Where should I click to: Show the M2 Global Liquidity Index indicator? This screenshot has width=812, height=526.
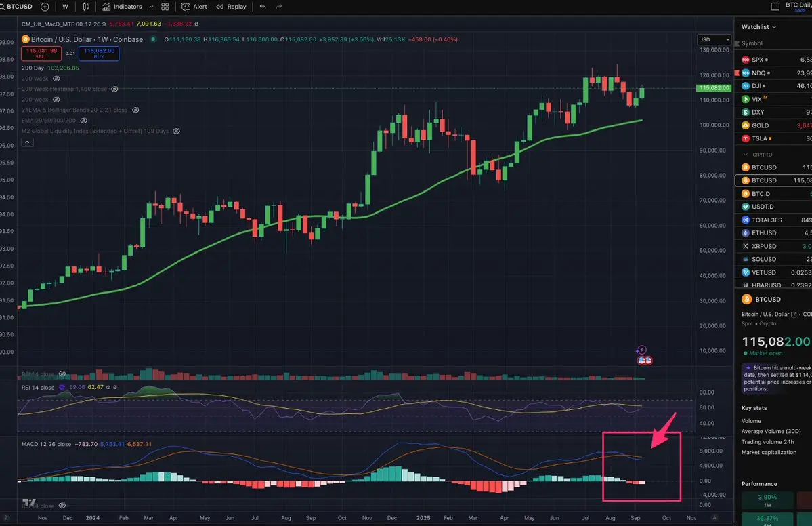pyautogui.click(x=177, y=131)
